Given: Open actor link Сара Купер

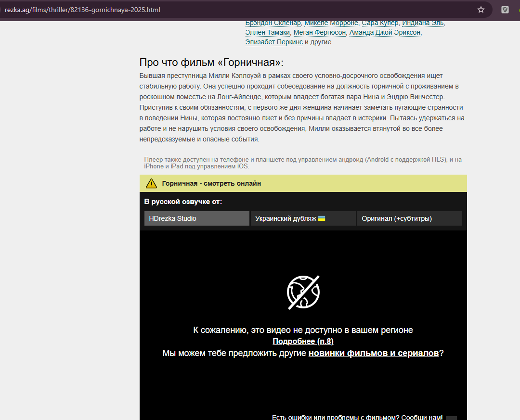Looking at the screenshot, I should (x=380, y=23).
